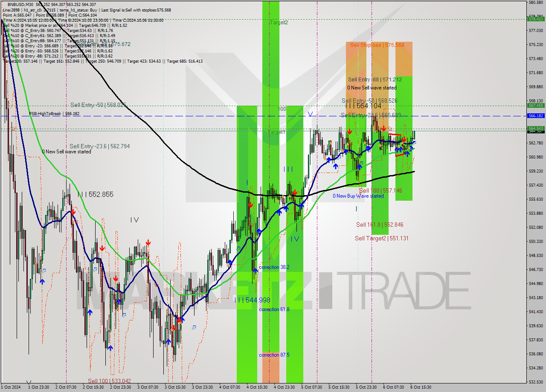
Task: Click the 'Sell Entry -23.6 | 562.794' label
Action: (x=100, y=146)
